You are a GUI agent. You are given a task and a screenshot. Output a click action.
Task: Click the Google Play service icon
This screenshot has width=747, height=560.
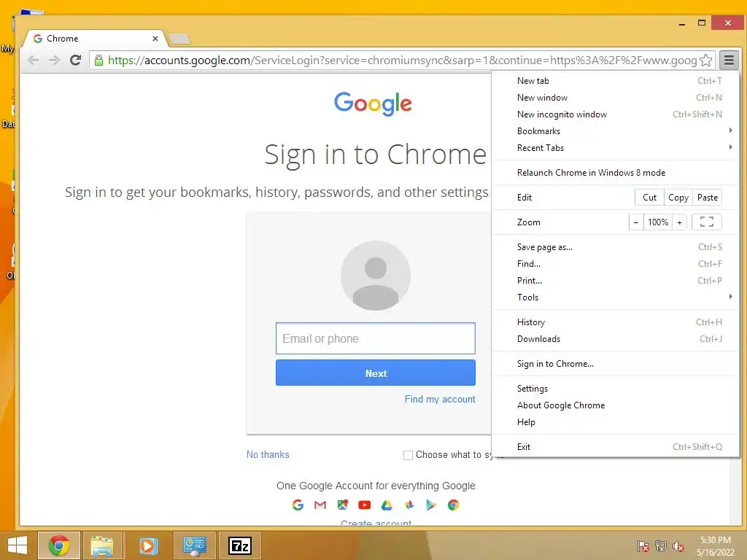(431, 505)
